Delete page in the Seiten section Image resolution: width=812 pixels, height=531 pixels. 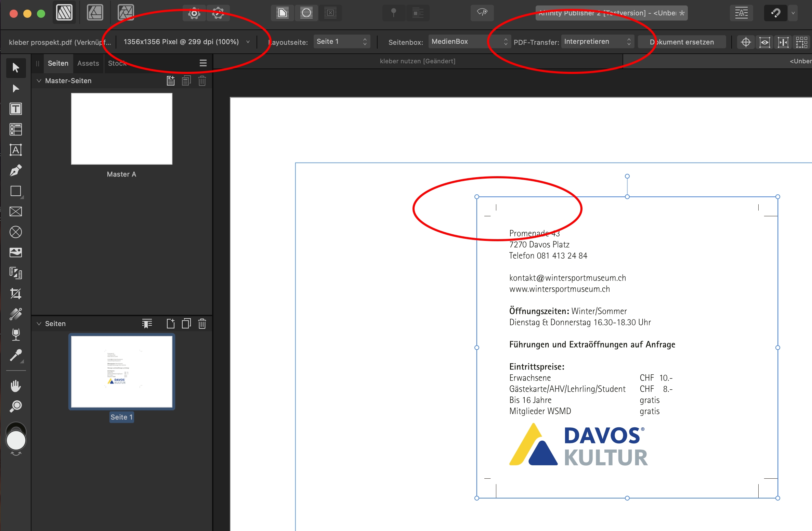coord(202,323)
